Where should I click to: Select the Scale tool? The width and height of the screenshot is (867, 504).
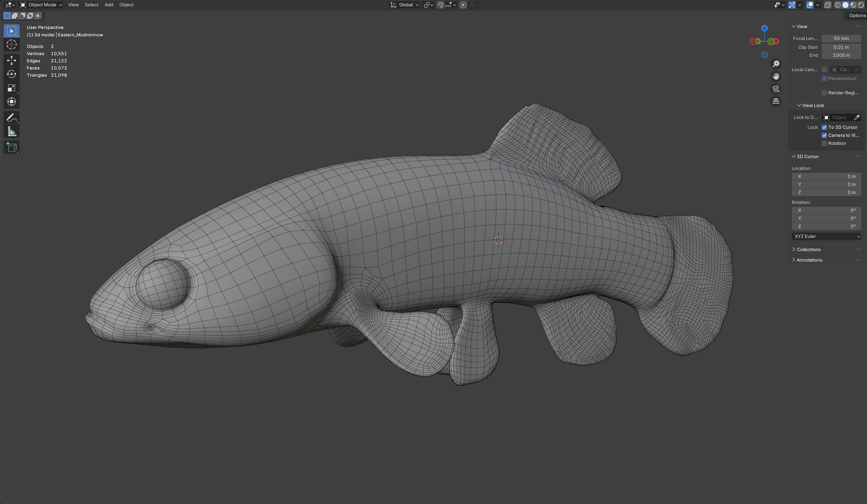(x=11, y=88)
